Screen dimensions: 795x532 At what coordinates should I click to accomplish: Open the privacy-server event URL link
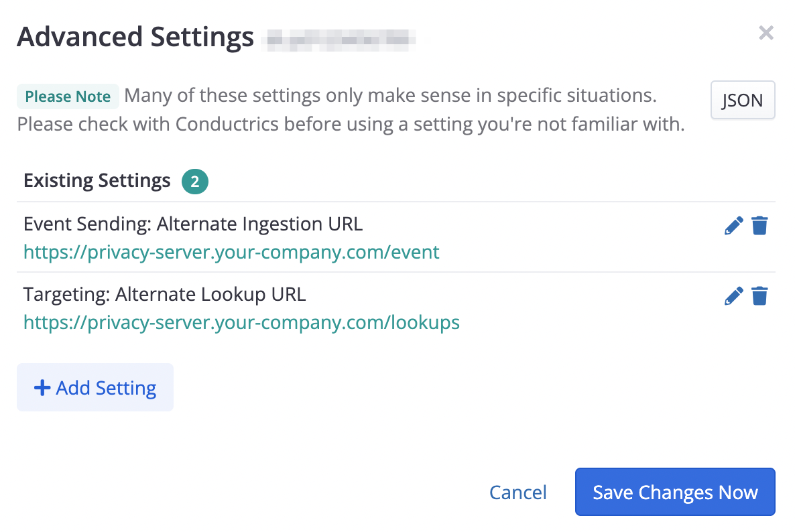pos(231,252)
